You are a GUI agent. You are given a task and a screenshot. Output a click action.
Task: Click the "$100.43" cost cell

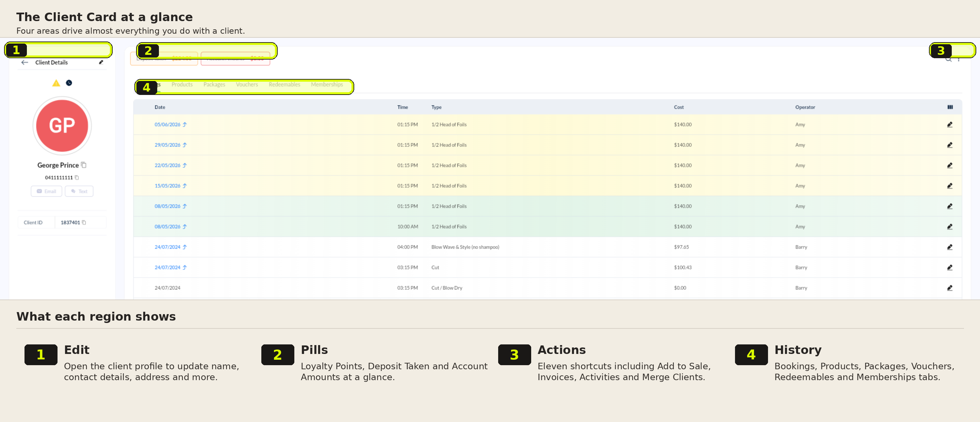683,267
